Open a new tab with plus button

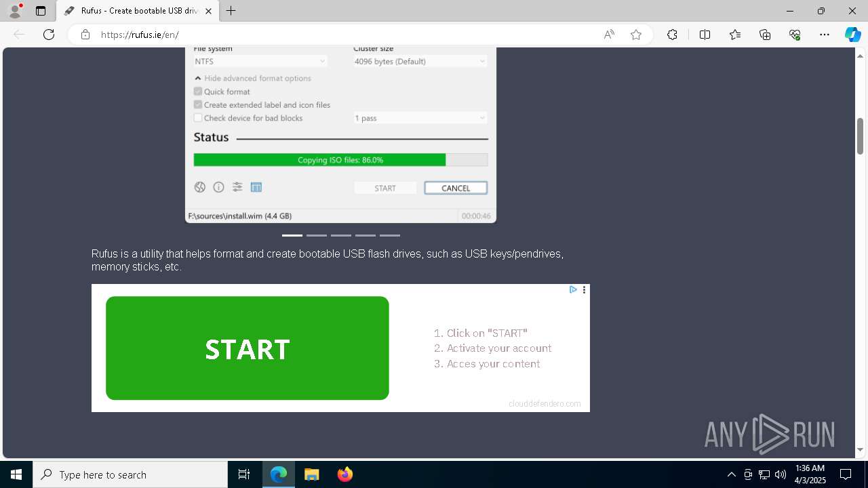tap(231, 11)
